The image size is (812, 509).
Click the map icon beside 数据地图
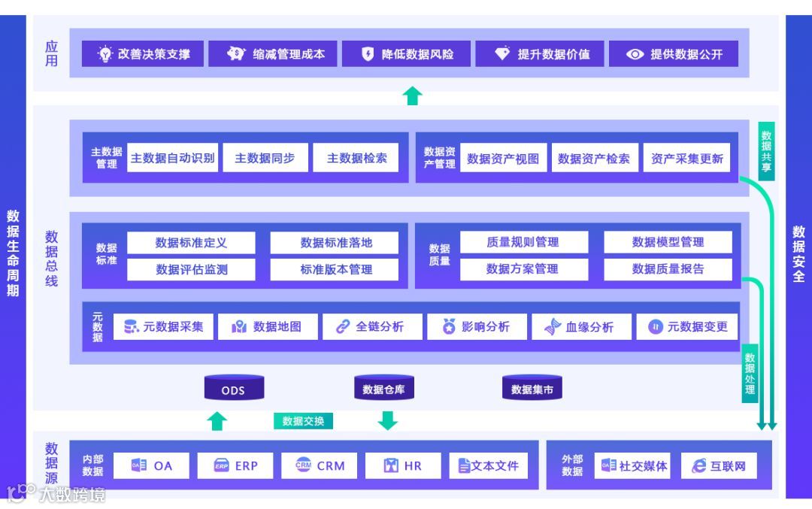pos(239,327)
